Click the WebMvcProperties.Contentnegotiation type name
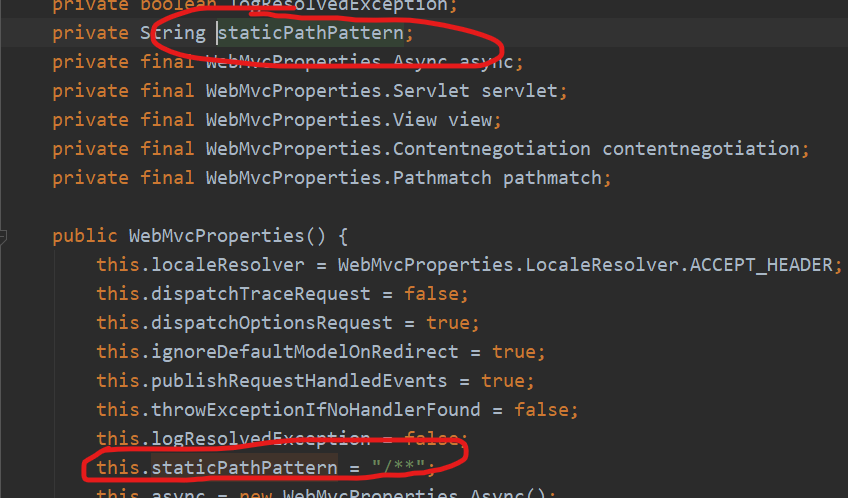 (x=398, y=149)
